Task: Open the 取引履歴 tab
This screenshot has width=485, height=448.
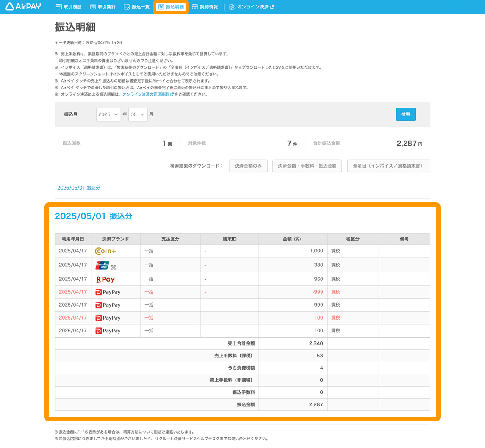Action: [69, 7]
